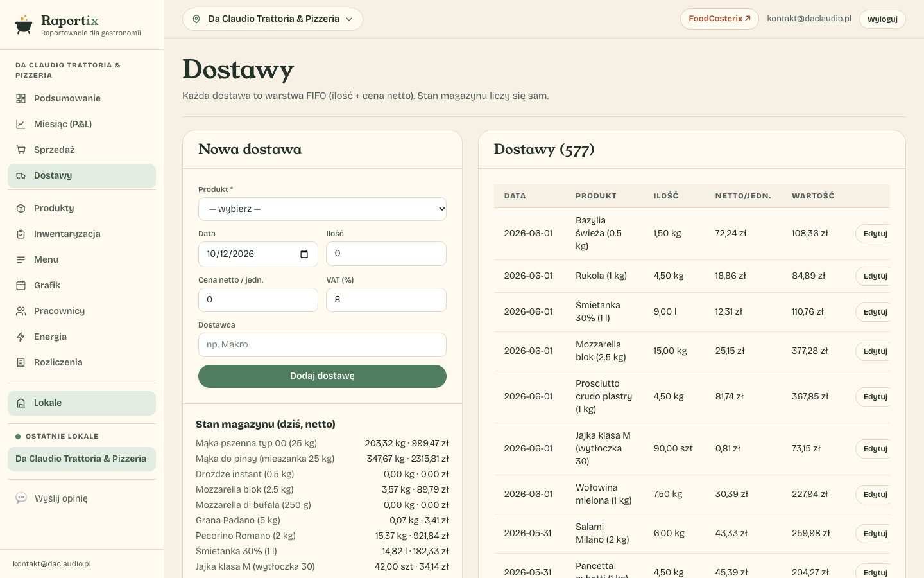Screen dimensions: 924x578
Task: Click the Menu list lines icon
Action: (21, 259)
